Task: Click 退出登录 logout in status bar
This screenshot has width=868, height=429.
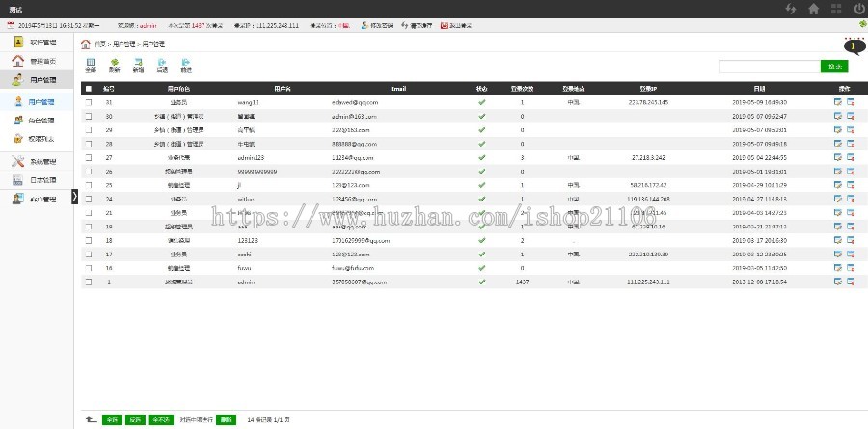Action: pyautogui.click(x=456, y=25)
